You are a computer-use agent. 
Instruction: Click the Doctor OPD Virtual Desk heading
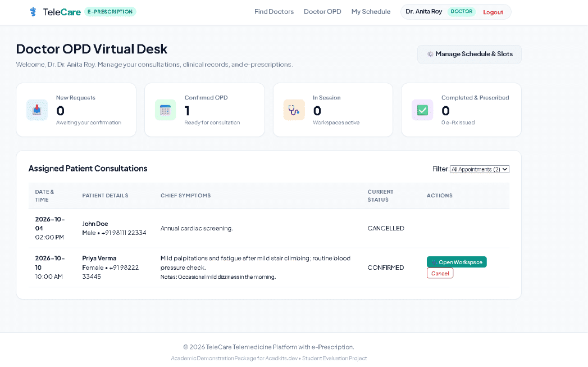click(92, 49)
